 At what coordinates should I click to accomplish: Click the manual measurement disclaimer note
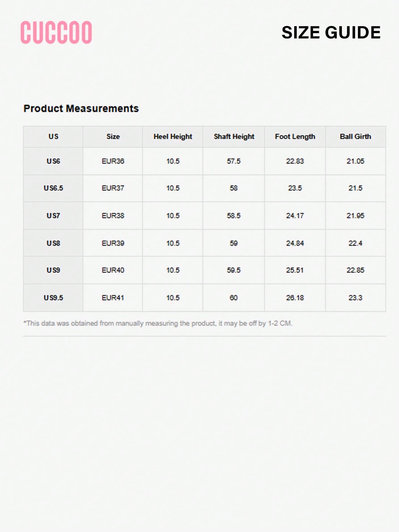pos(158,323)
